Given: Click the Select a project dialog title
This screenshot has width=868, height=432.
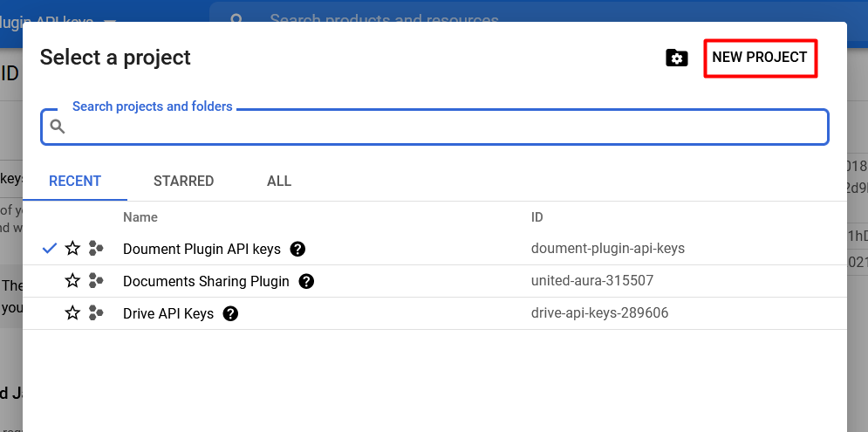Looking at the screenshot, I should (x=115, y=57).
